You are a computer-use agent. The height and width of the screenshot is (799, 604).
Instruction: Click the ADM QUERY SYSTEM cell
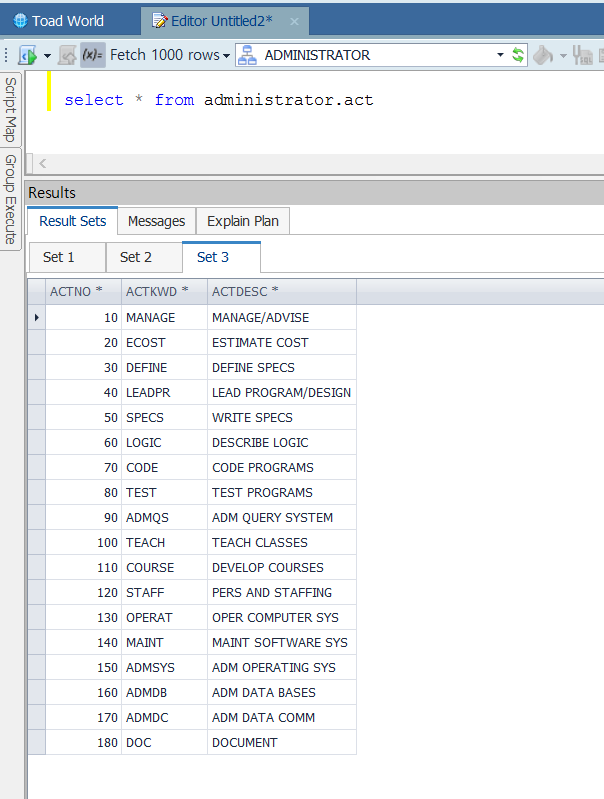pyautogui.click(x=282, y=517)
